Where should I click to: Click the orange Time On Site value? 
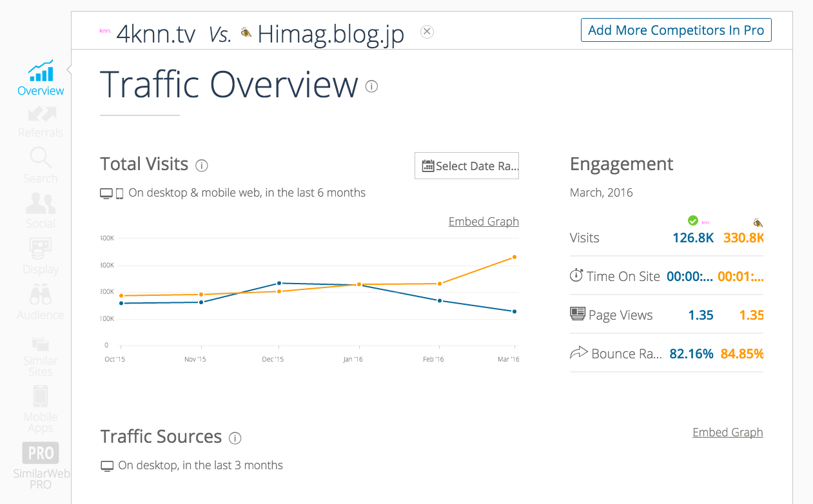[x=741, y=276]
